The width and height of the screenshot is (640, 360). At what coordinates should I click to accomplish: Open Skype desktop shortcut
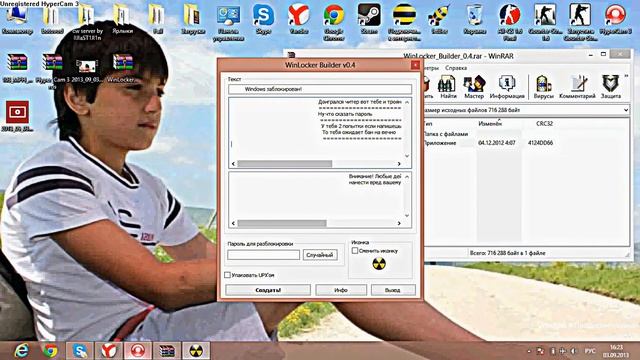coord(263,19)
